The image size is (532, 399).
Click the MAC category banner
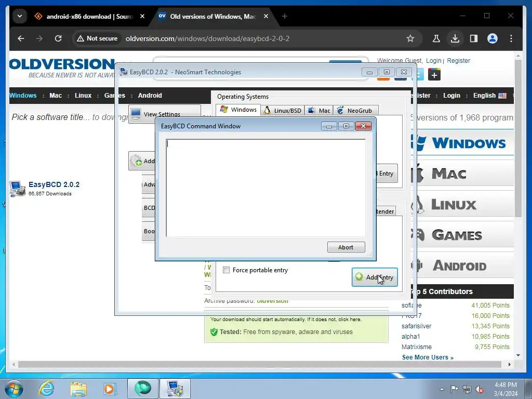coord(462,174)
